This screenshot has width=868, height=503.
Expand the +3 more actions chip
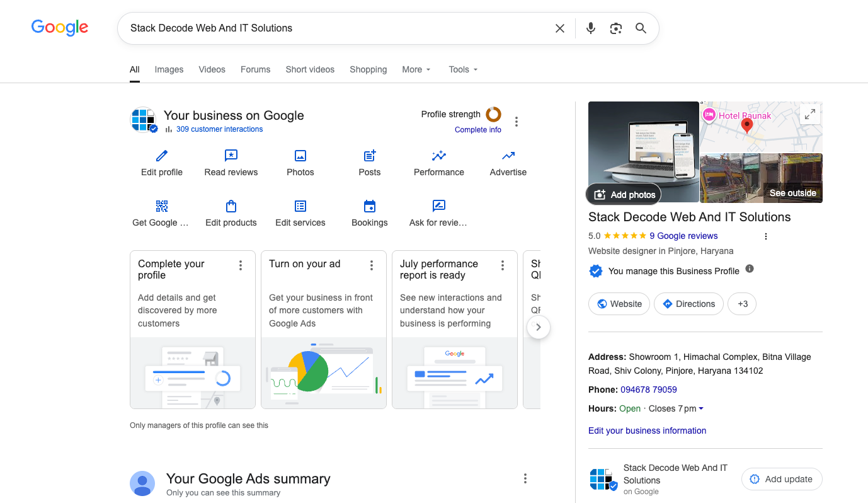click(743, 304)
